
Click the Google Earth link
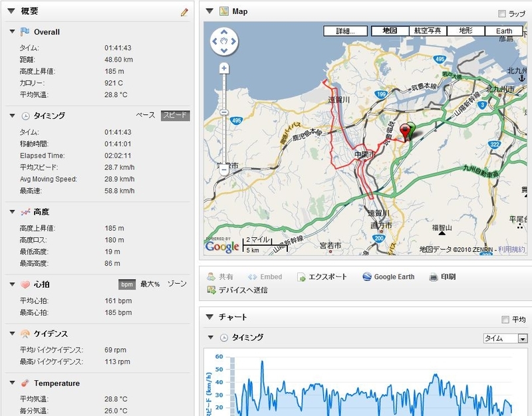pos(394,277)
